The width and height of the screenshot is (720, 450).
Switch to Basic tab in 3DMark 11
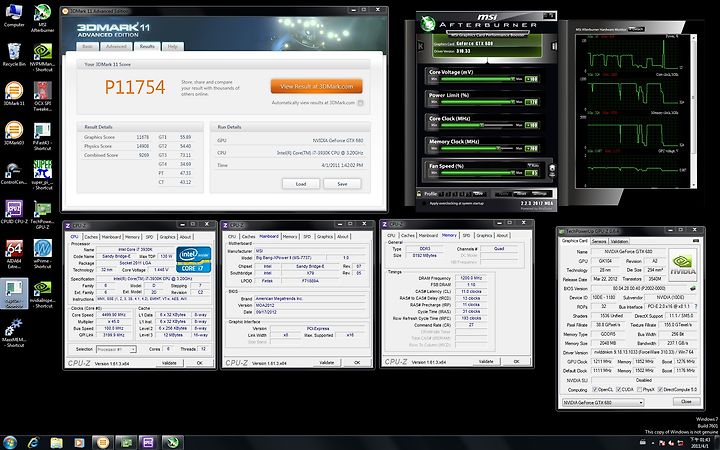[87, 46]
